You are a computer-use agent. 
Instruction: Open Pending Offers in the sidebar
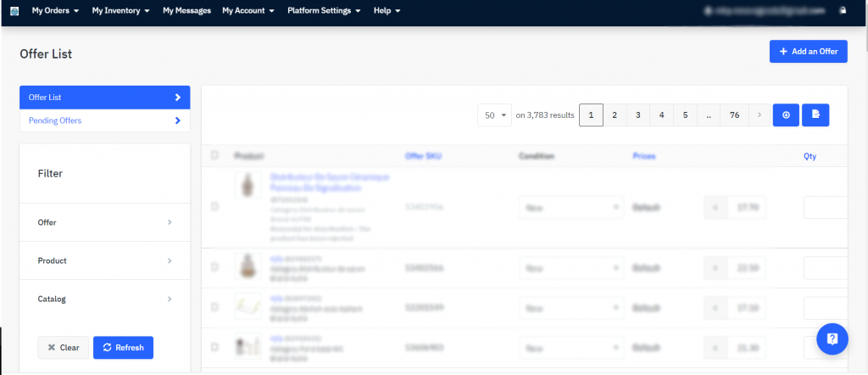pos(104,120)
